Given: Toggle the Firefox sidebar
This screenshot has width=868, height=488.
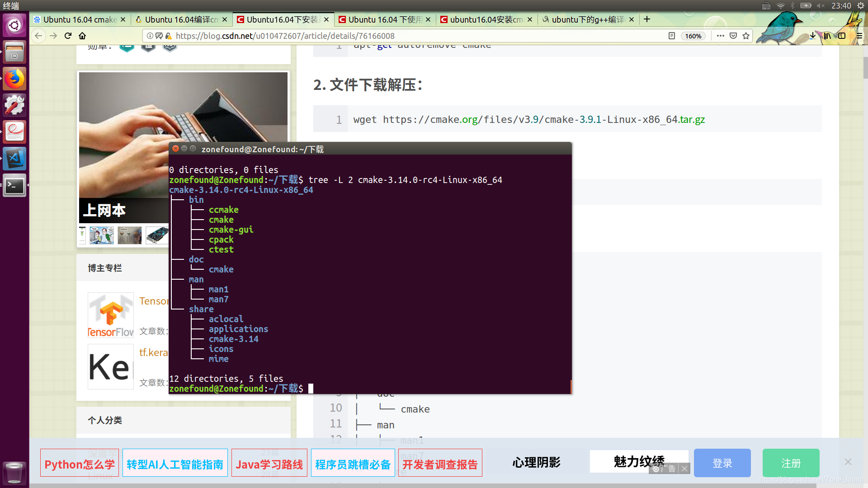Looking at the screenshot, I should tap(842, 36).
